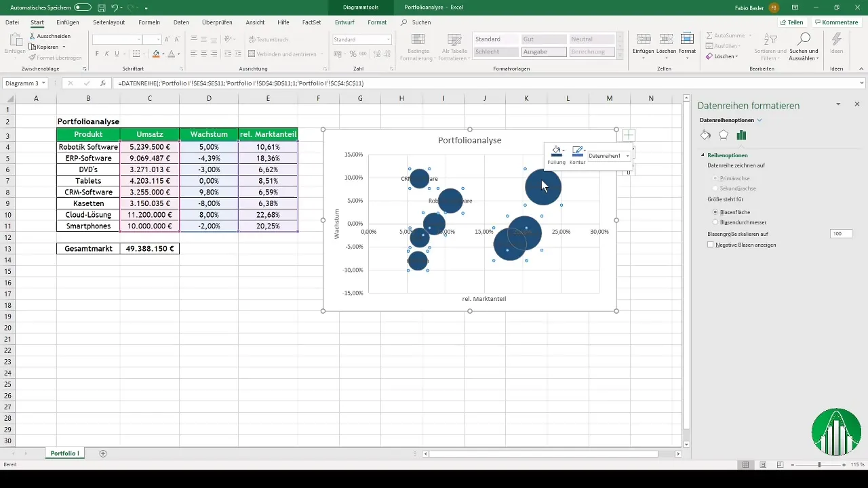Image resolution: width=868 pixels, height=488 pixels.
Task: Select Blasenfläche radio button
Action: pos(715,212)
